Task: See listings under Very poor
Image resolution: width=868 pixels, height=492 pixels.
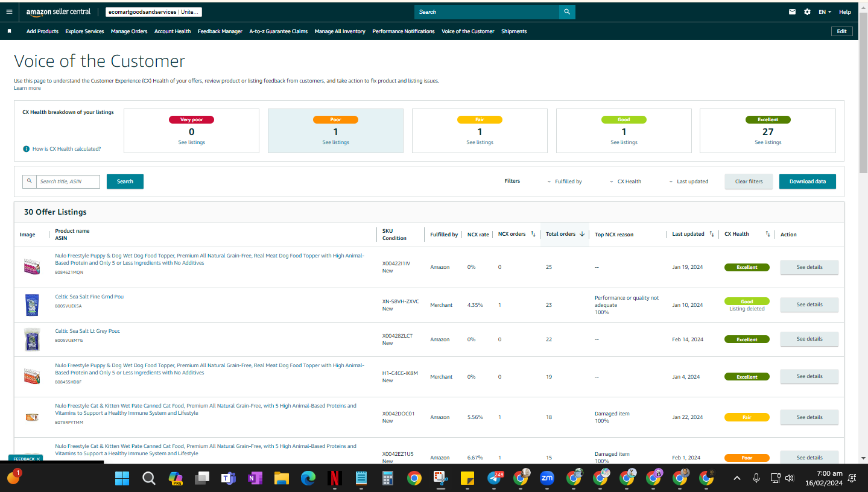Action: click(x=192, y=142)
